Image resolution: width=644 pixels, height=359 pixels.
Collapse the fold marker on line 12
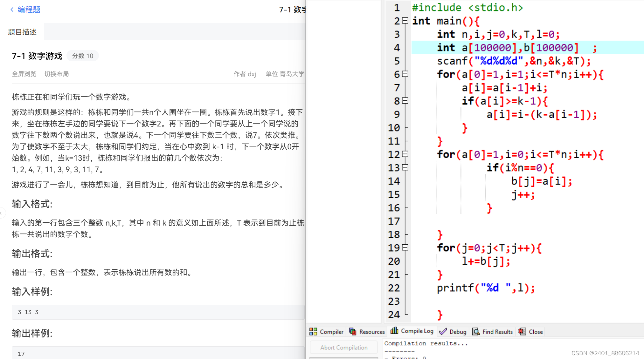tap(405, 154)
